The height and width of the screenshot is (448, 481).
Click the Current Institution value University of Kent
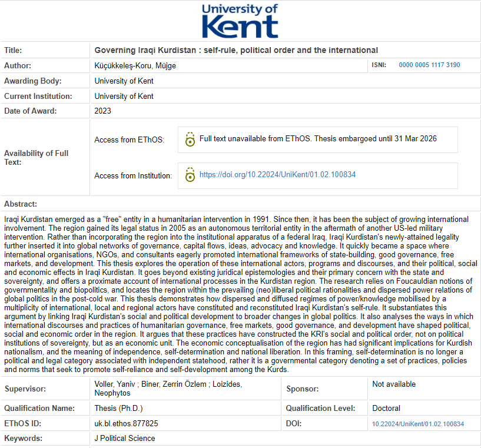pyautogui.click(x=124, y=96)
